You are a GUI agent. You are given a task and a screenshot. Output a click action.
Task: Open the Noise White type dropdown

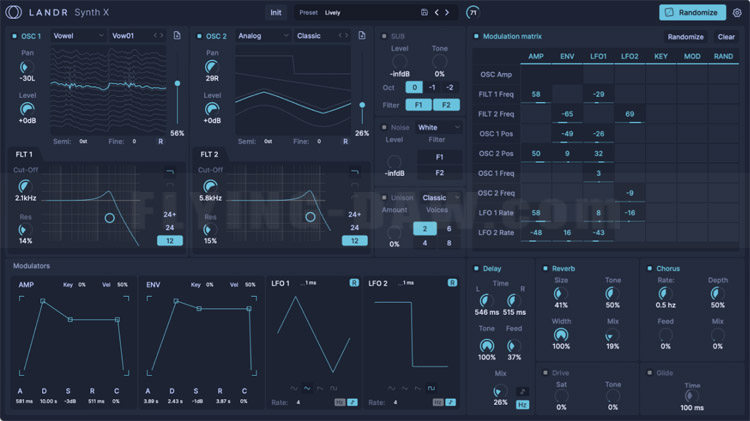439,127
